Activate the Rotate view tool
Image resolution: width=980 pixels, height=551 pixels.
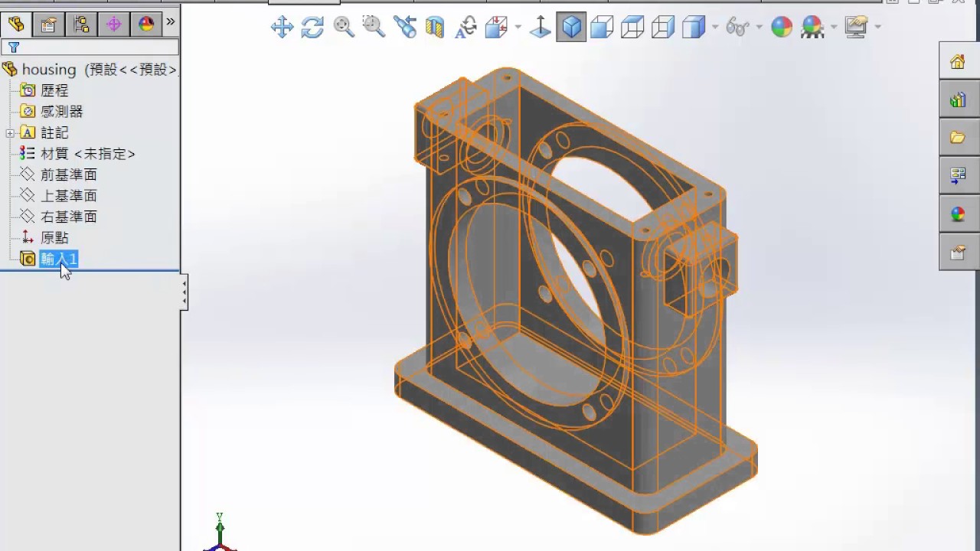[312, 28]
